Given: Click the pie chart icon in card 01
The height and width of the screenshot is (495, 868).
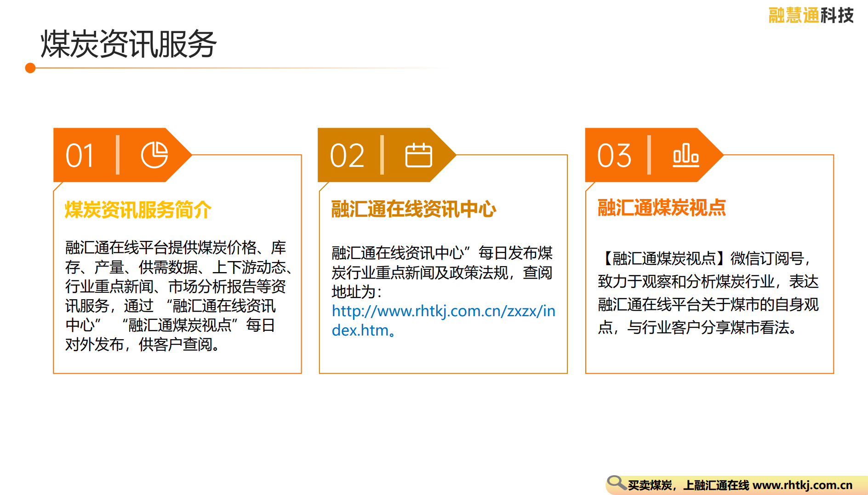Looking at the screenshot, I should point(154,155).
